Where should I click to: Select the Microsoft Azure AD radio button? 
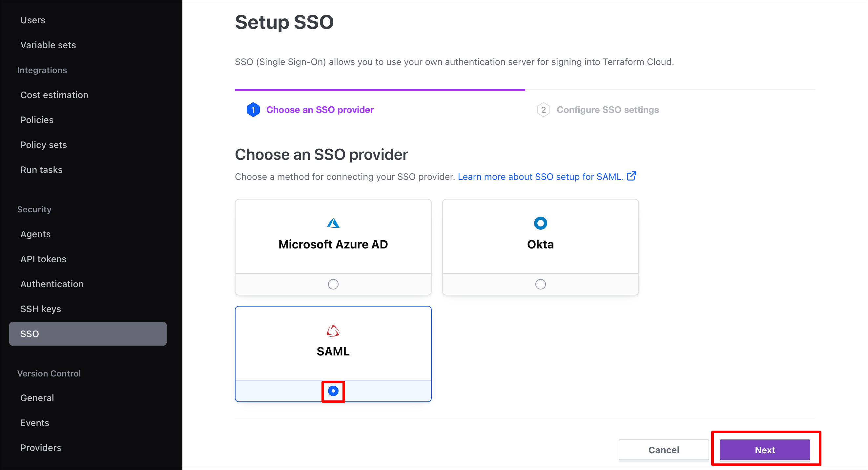[x=333, y=284]
